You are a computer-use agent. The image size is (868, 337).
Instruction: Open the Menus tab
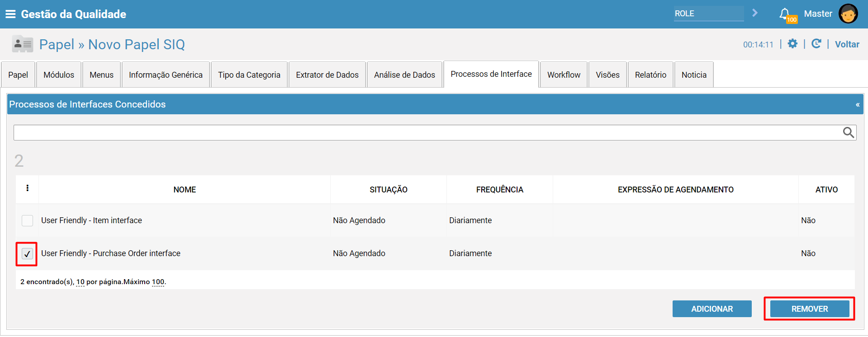pos(101,75)
